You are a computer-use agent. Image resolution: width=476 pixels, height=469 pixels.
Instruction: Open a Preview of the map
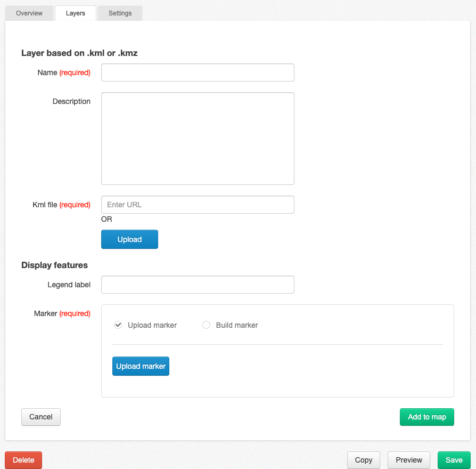(x=408, y=460)
